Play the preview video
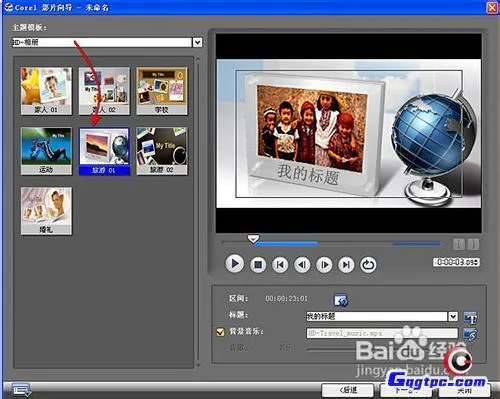 pyautogui.click(x=235, y=264)
